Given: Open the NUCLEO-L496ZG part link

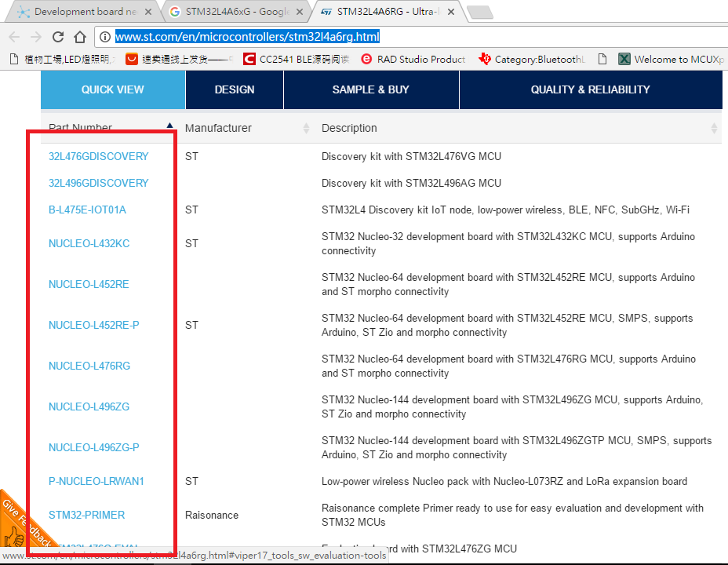Looking at the screenshot, I should click(89, 407).
